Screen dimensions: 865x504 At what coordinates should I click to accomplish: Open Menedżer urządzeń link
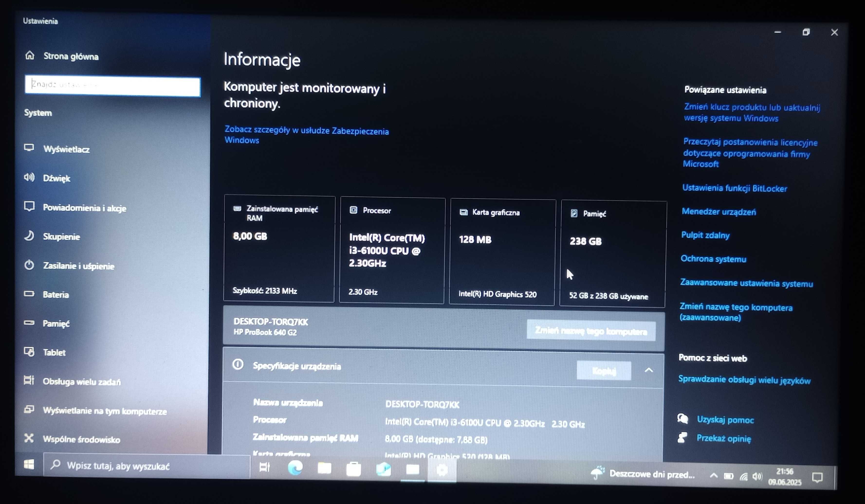click(719, 212)
